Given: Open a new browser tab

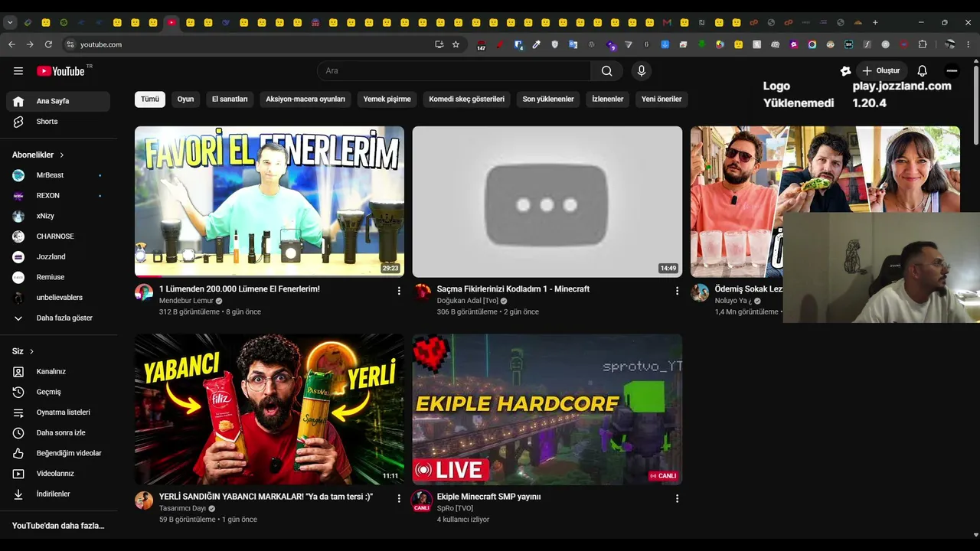Looking at the screenshot, I should (x=875, y=22).
